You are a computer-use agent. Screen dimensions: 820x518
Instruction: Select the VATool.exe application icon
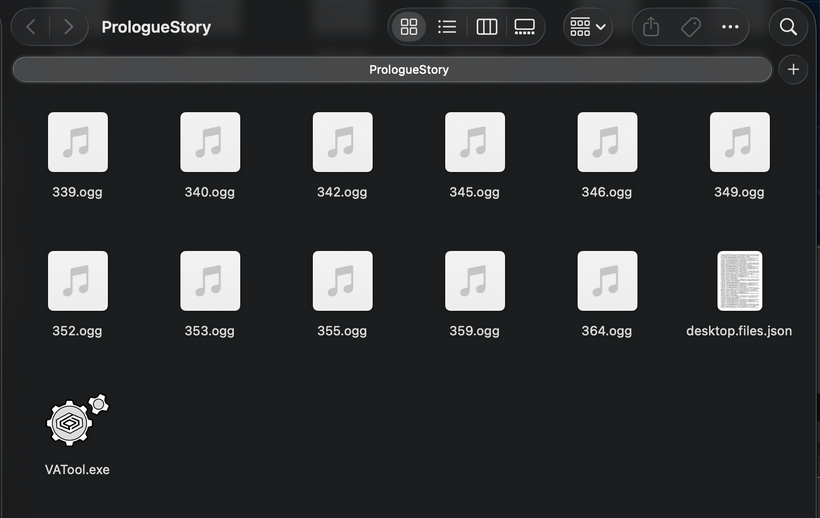click(x=78, y=421)
